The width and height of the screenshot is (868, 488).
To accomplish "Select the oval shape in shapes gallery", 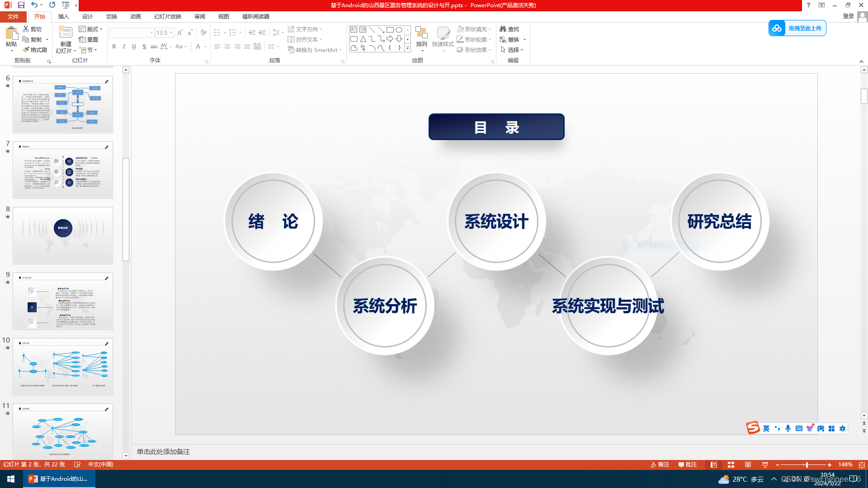I will coord(399,30).
